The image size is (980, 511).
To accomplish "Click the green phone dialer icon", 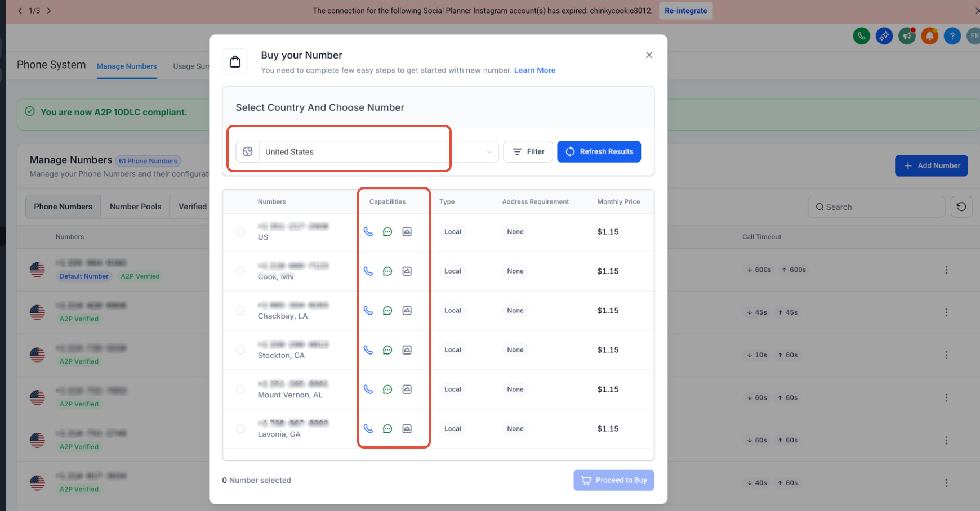I will (861, 36).
